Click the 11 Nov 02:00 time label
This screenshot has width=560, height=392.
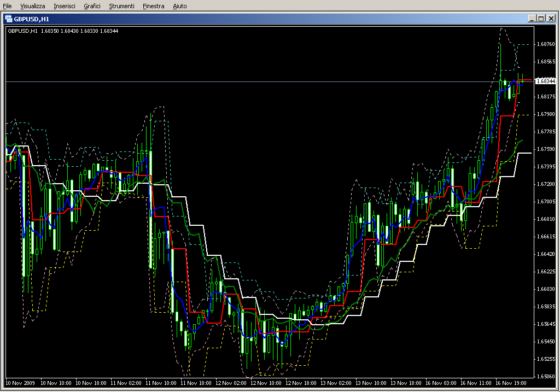tap(126, 383)
